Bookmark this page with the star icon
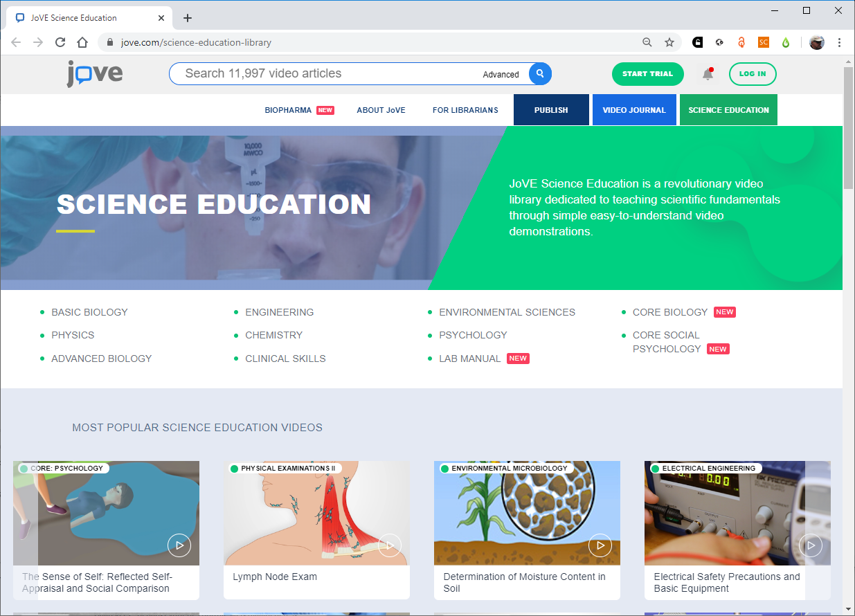Image resolution: width=855 pixels, height=616 pixels. 669,42
